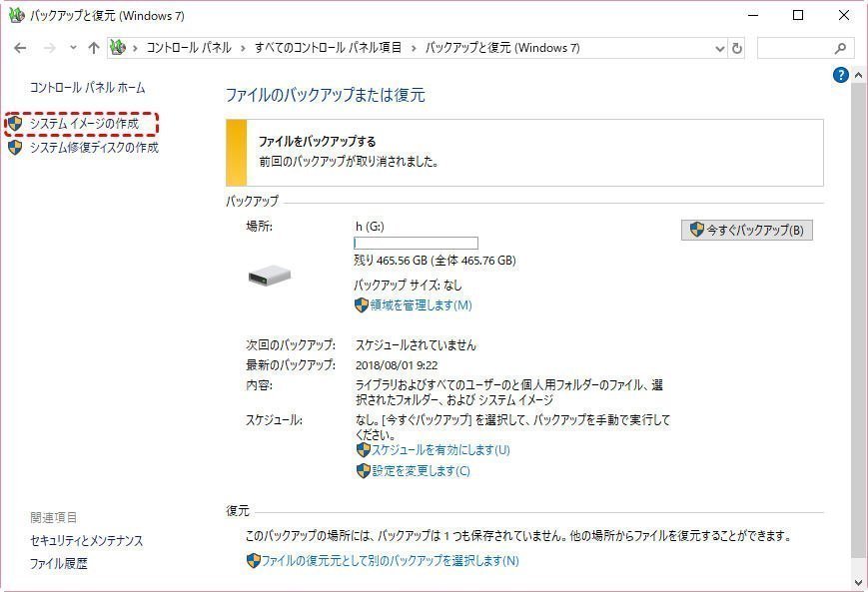Open 設定を変更します(C) link
Screen dimensions: 868x592
(x=421, y=471)
